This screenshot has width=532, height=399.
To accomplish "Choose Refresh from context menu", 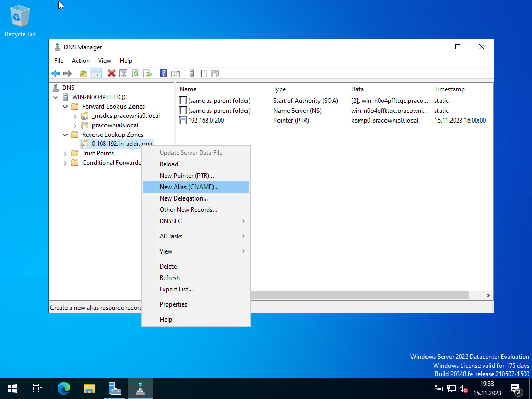I will coord(196,278).
